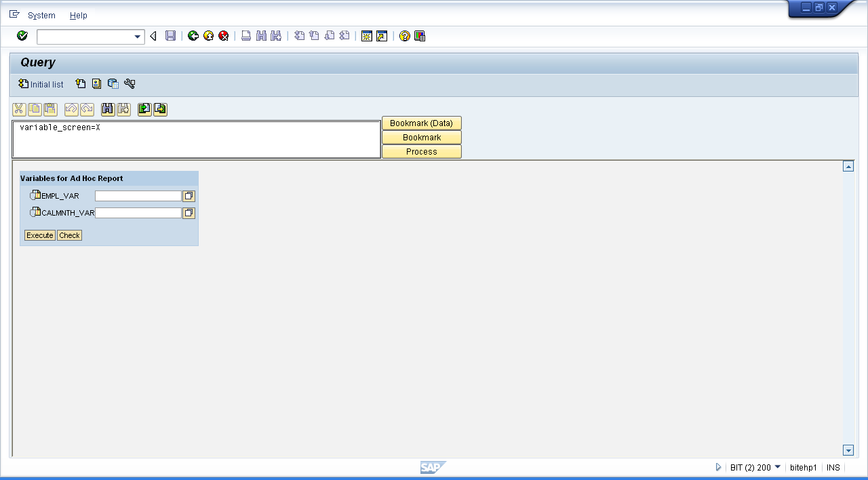
Task: Click the Copy icon in editor toolbar
Action: (35, 109)
